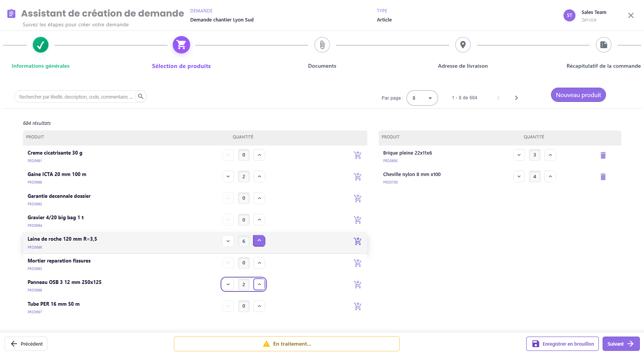
Task: Open the Documents step paperclip icon
Action: (x=322, y=45)
